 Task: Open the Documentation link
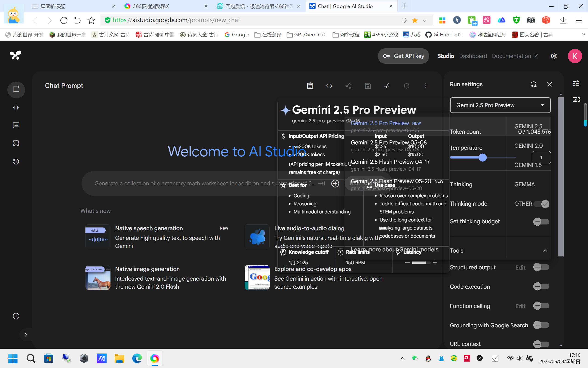coord(515,56)
